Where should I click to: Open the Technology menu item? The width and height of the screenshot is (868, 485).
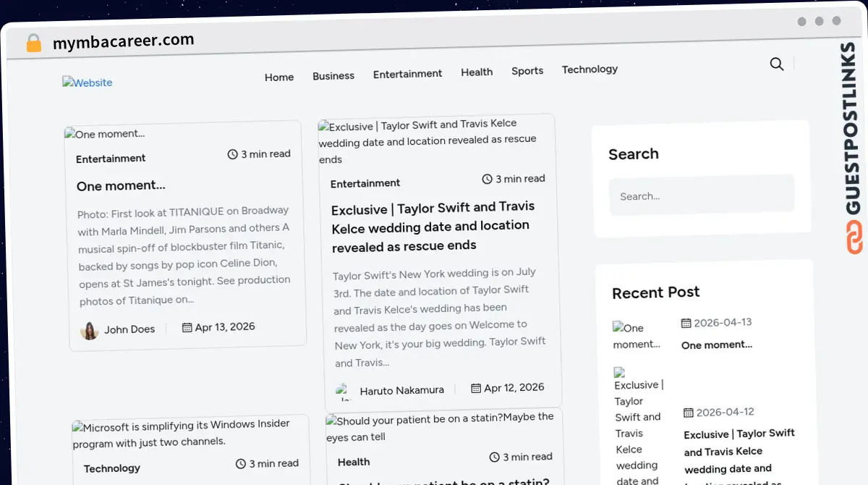[590, 69]
